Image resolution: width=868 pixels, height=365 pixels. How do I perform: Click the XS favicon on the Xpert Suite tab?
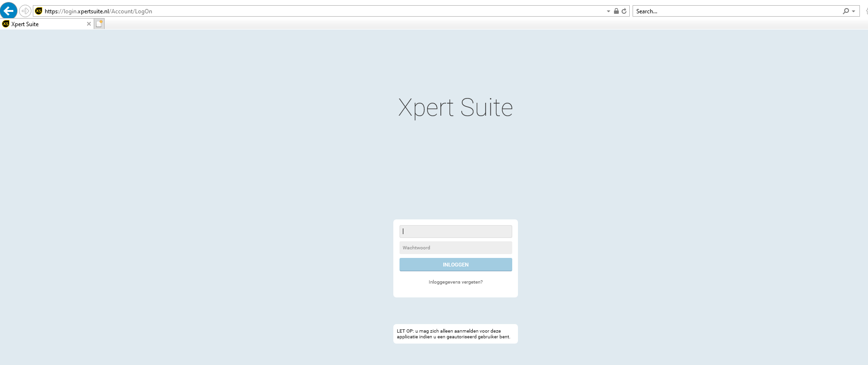pyautogui.click(x=6, y=24)
